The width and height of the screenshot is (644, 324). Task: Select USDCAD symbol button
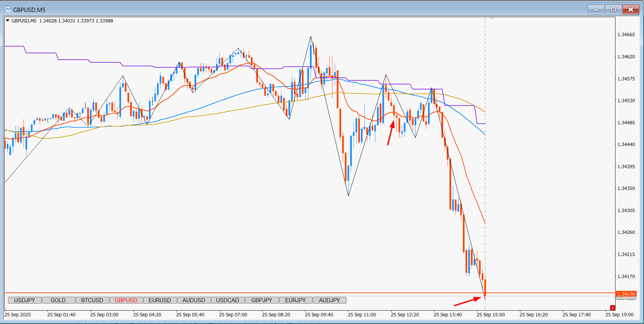[228, 300]
